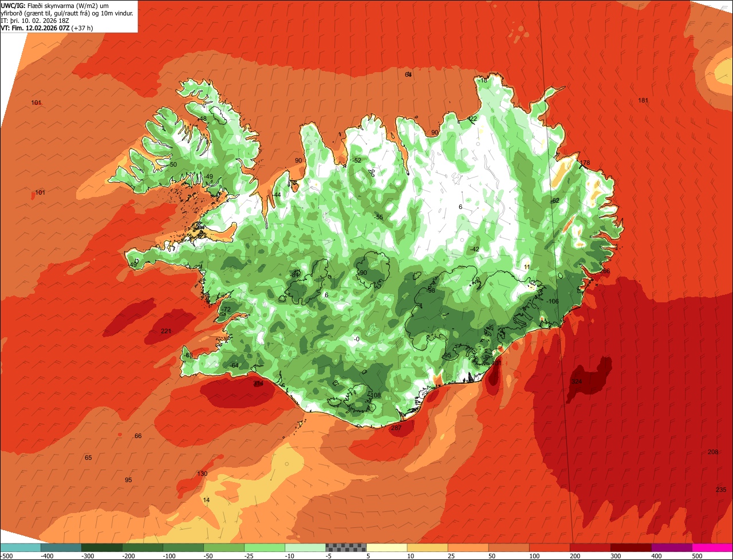Select the -50 to -25 legend swatch
Image resolution: width=733 pixels, height=560 pixels.
tap(224, 547)
